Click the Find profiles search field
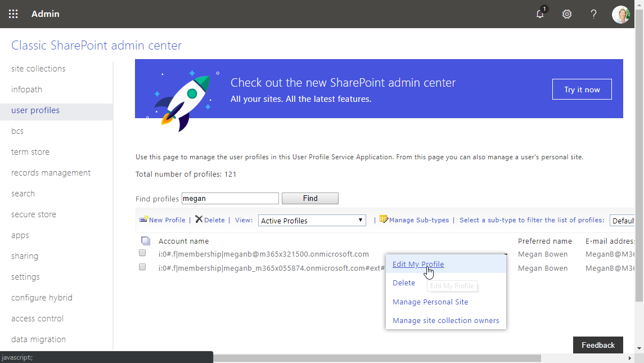Viewport: 644px width, 363px height. [x=230, y=198]
